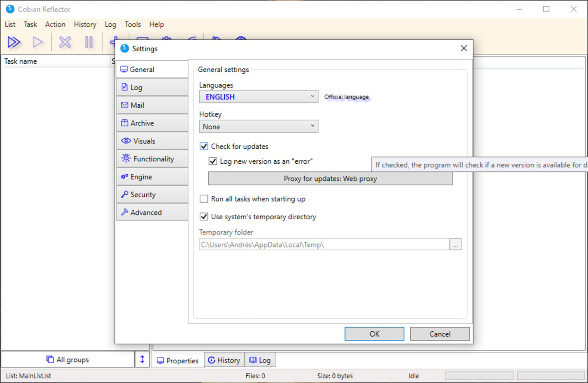Open the Advanced settings tab
The image size is (588, 383).
coord(152,213)
